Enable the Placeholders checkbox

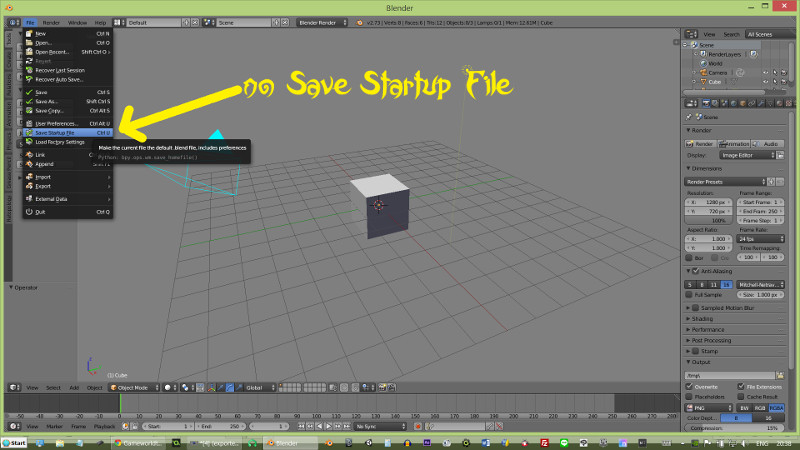coord(689,396)
